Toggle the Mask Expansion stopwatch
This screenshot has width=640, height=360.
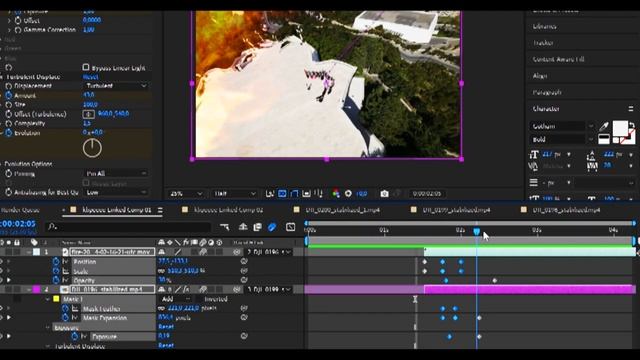tap(65, 318)
